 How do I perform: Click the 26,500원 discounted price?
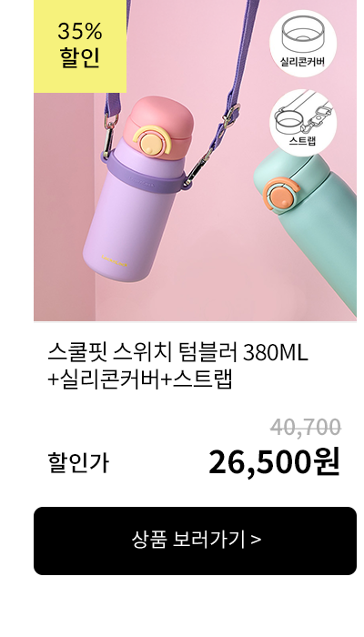pos(274,462)
